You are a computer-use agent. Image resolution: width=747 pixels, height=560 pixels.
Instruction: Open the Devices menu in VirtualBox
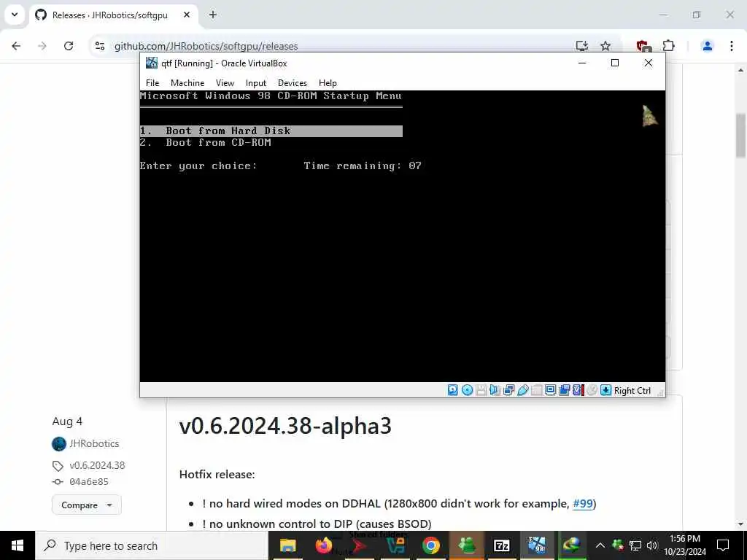pos(292,83)
